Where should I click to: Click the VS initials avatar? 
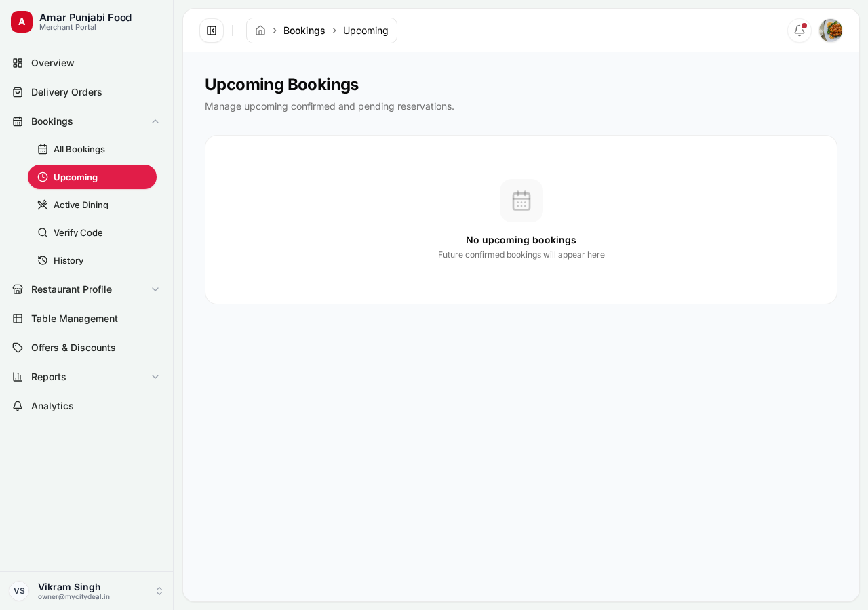tap(19, 591)
